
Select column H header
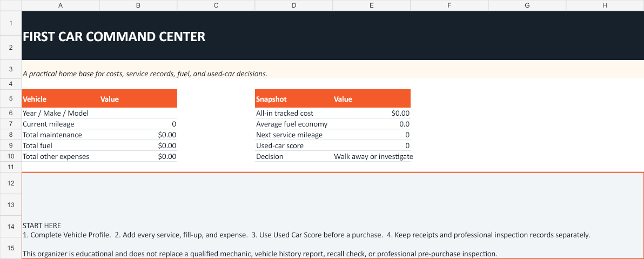pyautogui.click(x=605, y=5)
